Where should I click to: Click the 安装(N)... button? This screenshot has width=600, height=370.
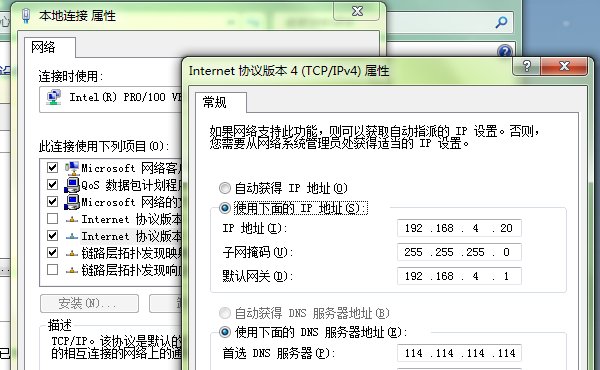89,303
